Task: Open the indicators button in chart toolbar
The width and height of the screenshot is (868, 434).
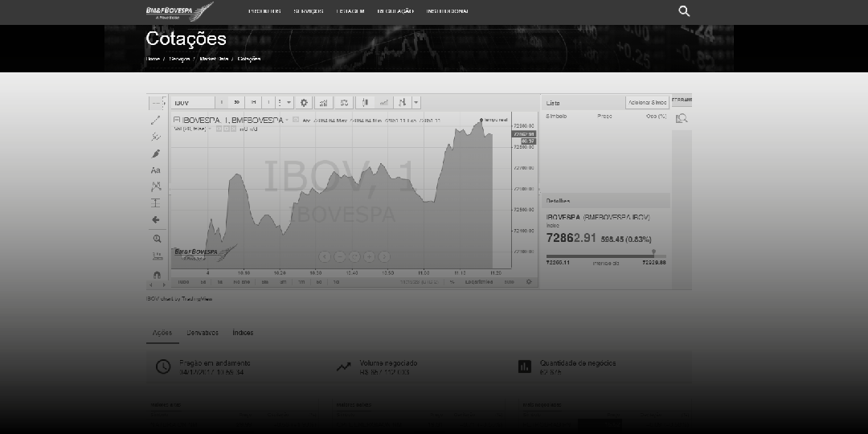Action: coord(323,102)
